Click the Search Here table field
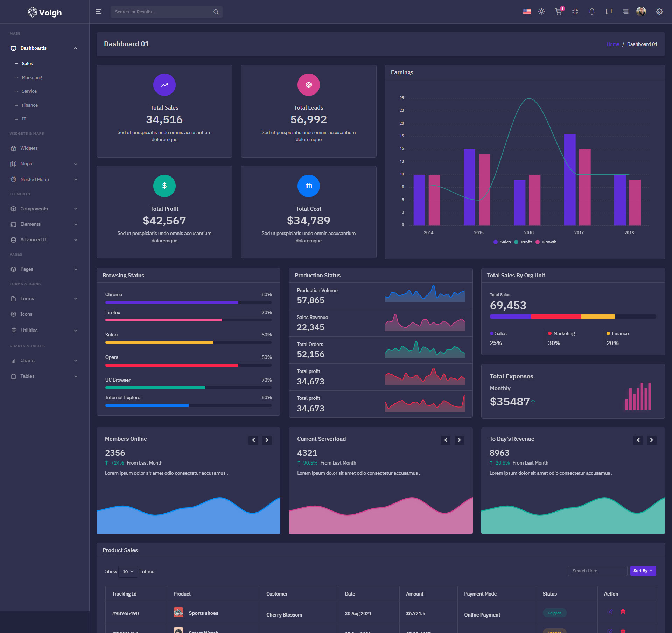This screenshot has height=633, width=672. tap(597, 571)
